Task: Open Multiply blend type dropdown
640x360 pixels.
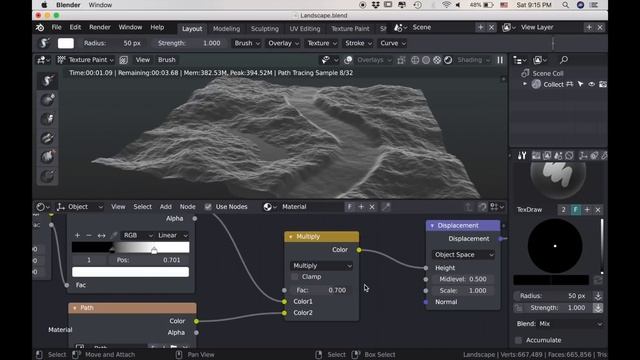Action: pos(322,266)
